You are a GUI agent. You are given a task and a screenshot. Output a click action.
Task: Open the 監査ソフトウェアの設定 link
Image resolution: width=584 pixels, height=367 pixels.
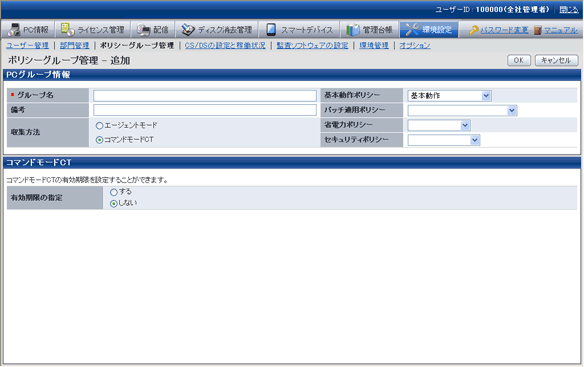pos(312,45)
